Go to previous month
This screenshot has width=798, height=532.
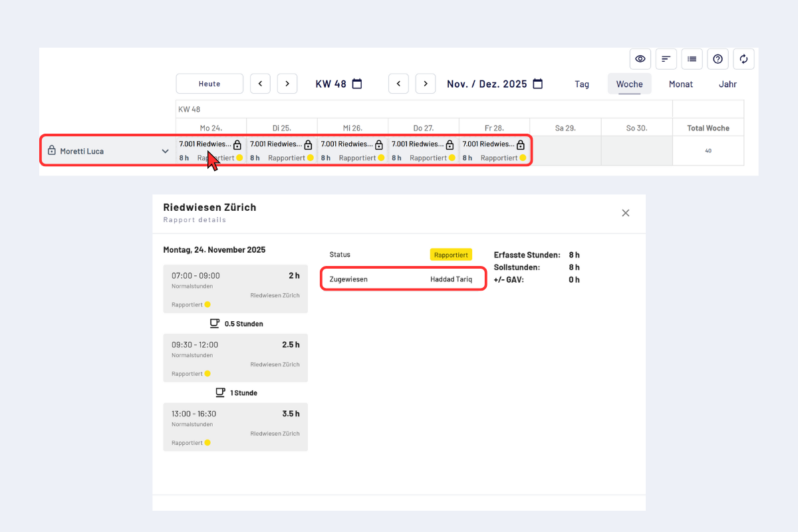[398, 84]
